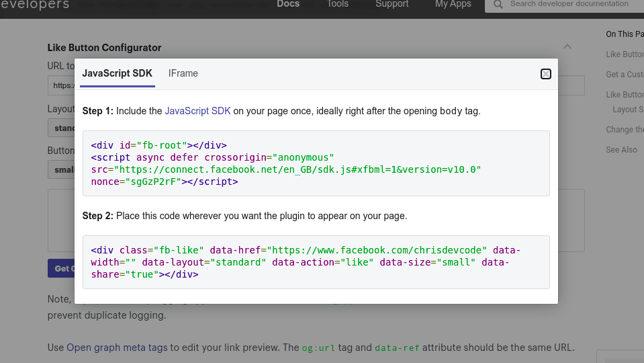Image resolution: width=644 pixels, height=363 pixels.
Task: Click the Get Code button behind dialog
Action: 61,268
